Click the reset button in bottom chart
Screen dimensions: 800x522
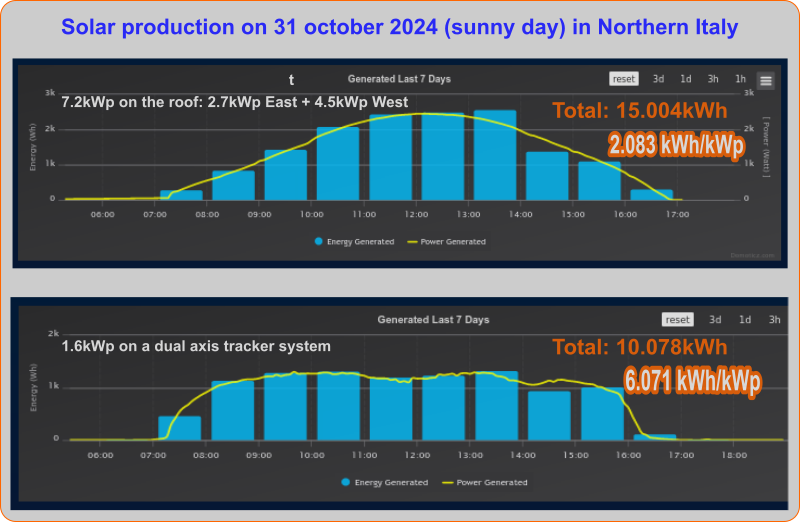pos(678,319)
